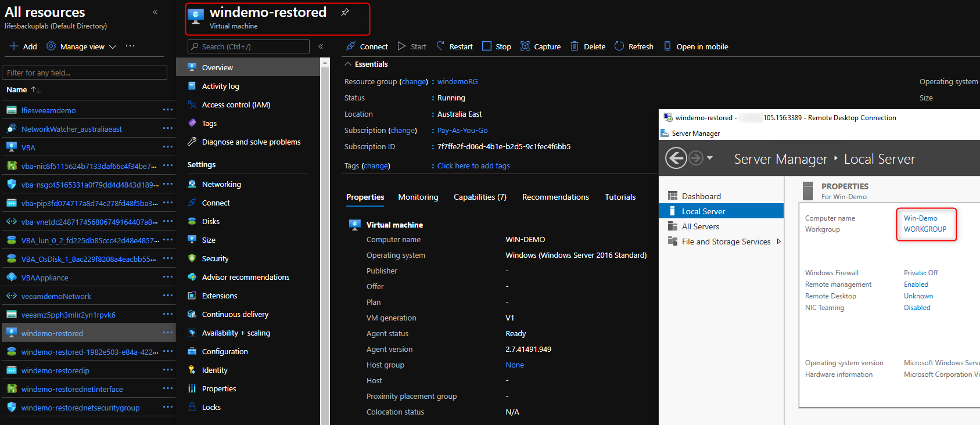980x425 pixels.
Task: Collapse the Essentials section
Action: tap(349, 64)
